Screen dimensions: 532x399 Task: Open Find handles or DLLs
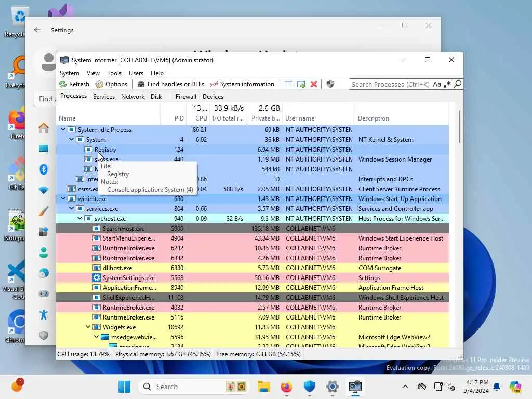170,84
